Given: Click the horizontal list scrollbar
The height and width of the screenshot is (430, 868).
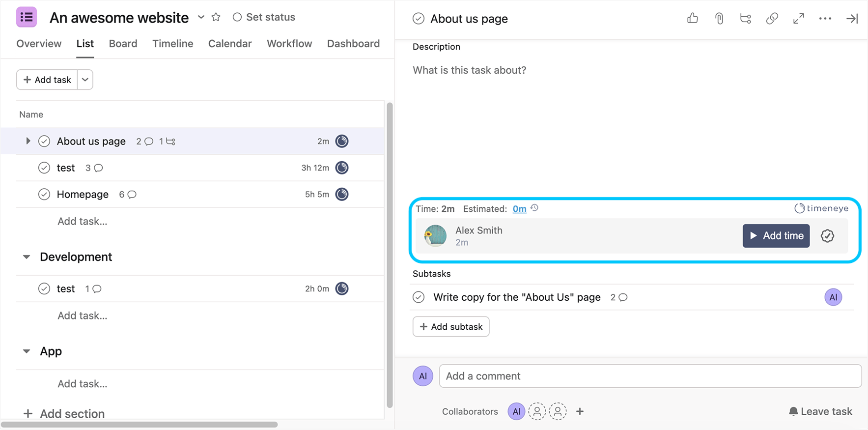Looking at the screenshot, I should [x=139, y=425].
